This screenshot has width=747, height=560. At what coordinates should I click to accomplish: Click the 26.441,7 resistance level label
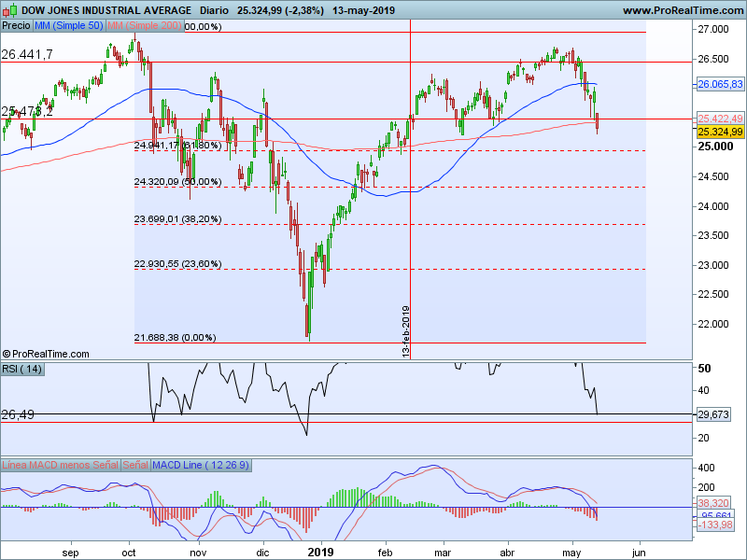27,55
